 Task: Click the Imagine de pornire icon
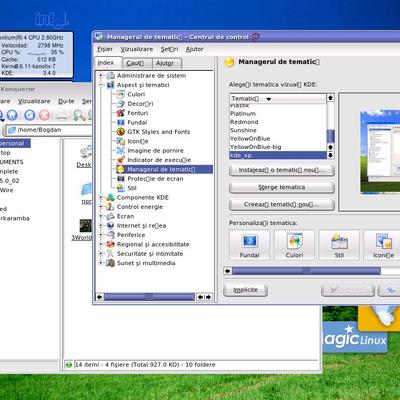point(121,150)
